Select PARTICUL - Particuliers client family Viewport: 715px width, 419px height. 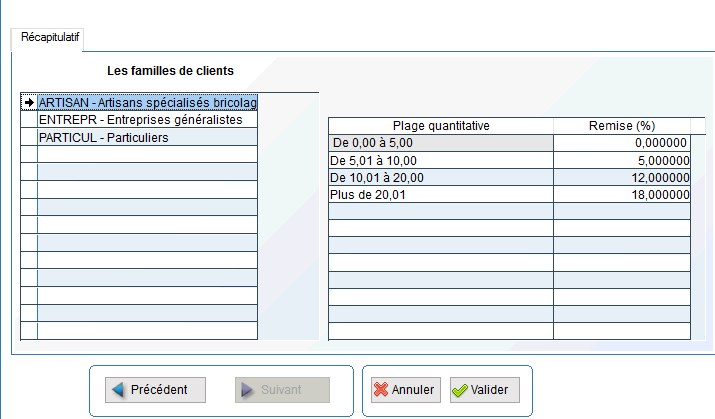tap(147, 138)
